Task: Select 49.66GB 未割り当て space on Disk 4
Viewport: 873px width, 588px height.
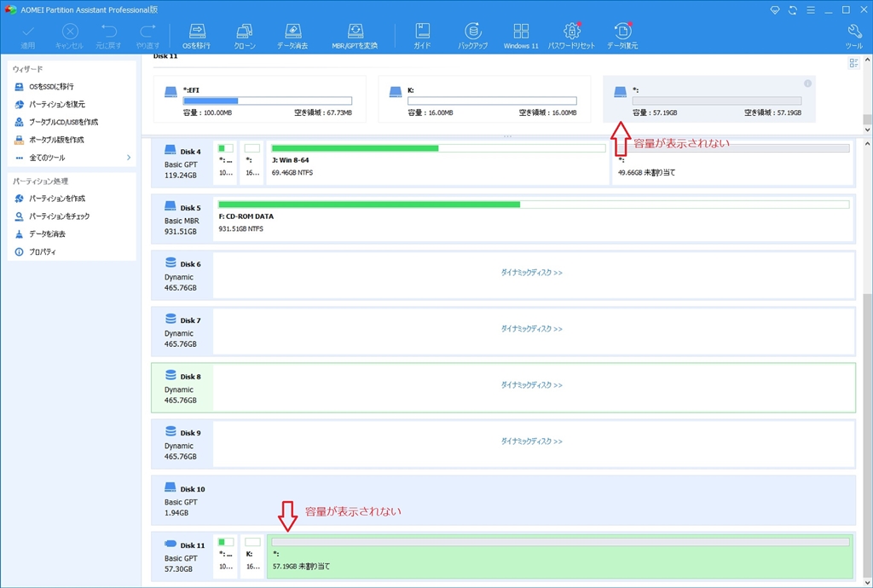Action: pos(732,163)
